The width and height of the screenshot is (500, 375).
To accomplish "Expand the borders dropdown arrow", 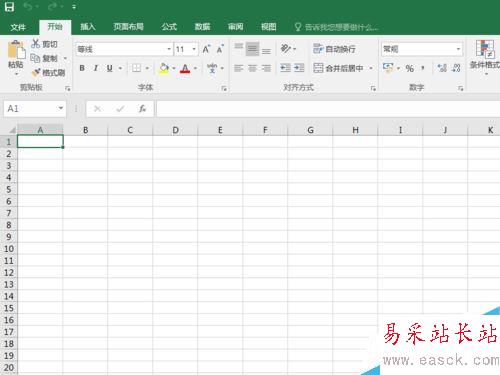I will tap(147, 68).
